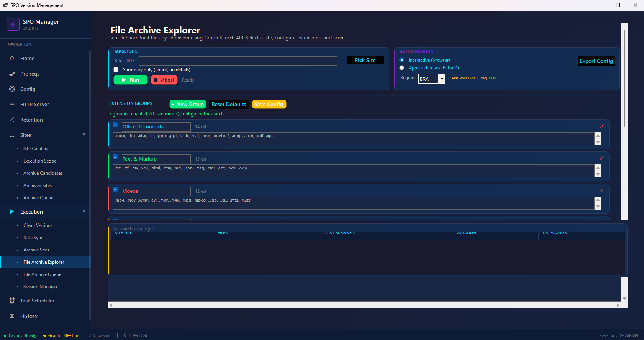Click the .docx extensions list text box
Viewport: 644px width, 340px height.
354,139
